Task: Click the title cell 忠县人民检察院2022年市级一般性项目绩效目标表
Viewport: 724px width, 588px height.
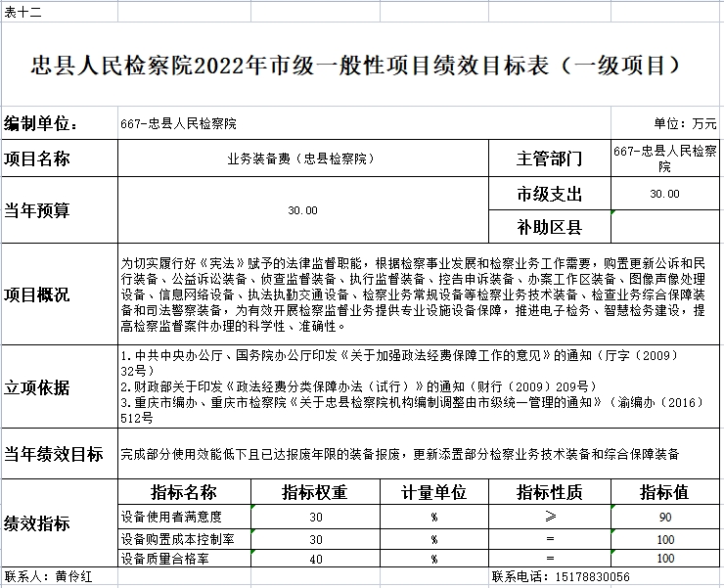Action: pos(361,68)
